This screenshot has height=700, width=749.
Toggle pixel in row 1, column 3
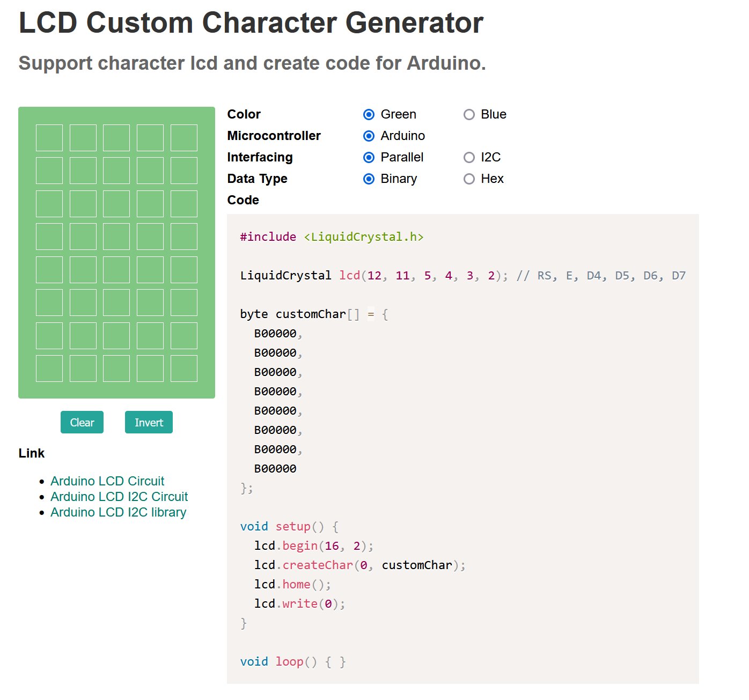[116, 138]
